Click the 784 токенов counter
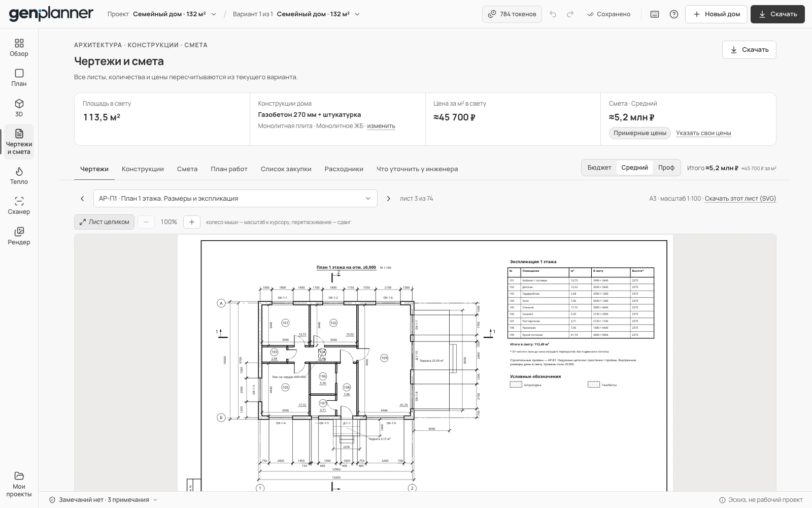Viewport: 812px width, 508px height. [x=512, y=14]
